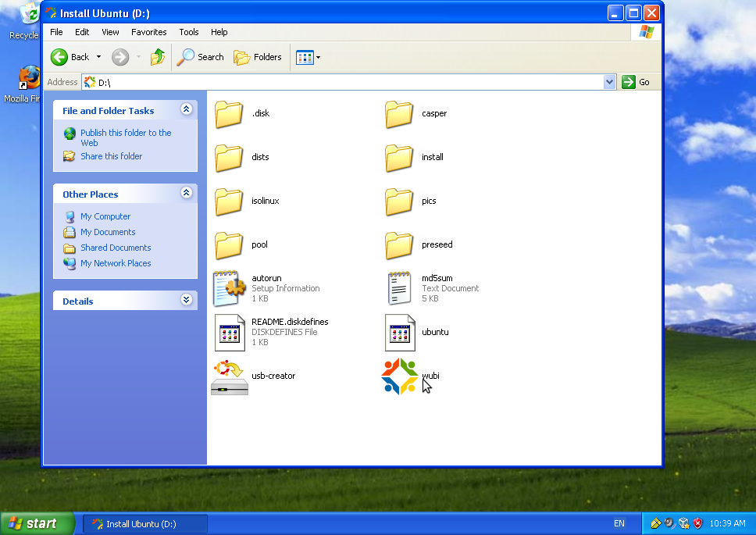Open the Favorites menu
The image size is (756, 535).
pos(149,32)
